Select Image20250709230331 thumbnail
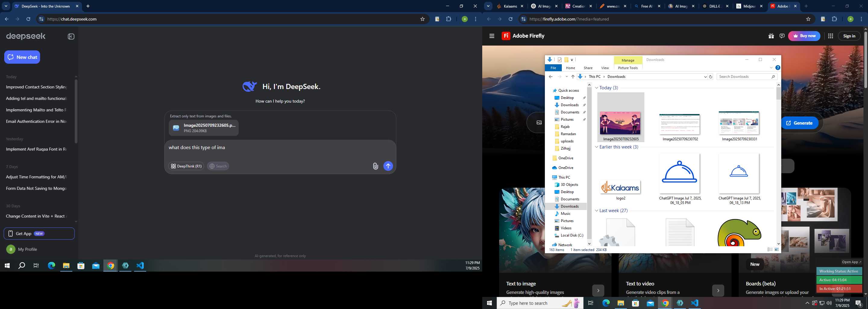Image resolution: width=868 pixels, height=309 pixels. click(x=739, y=123)
